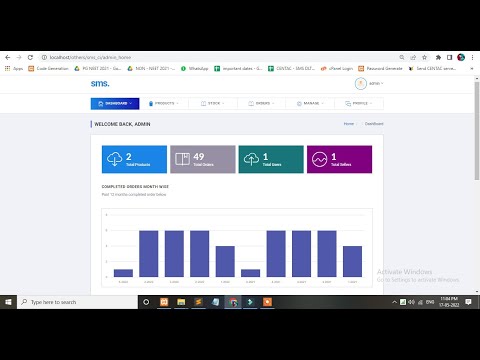Click the page vertical scrollbar thumb
This screenshot has width=480, height=360.
477,131
